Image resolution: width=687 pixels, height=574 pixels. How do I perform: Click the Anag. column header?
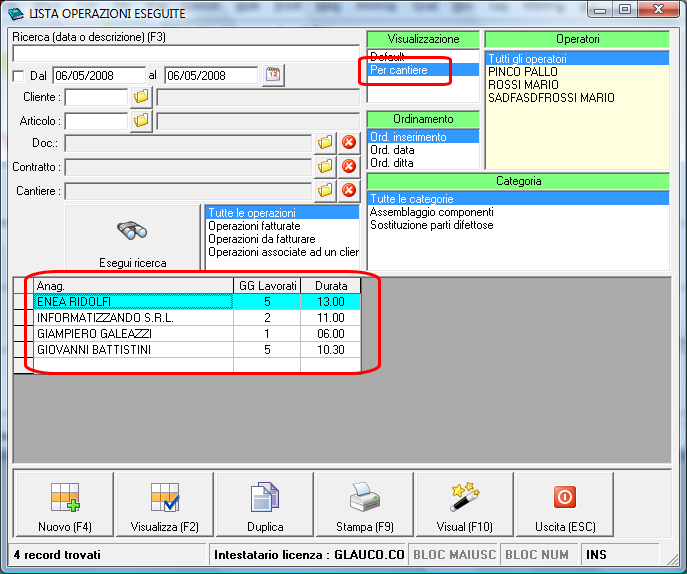(134, 286)
